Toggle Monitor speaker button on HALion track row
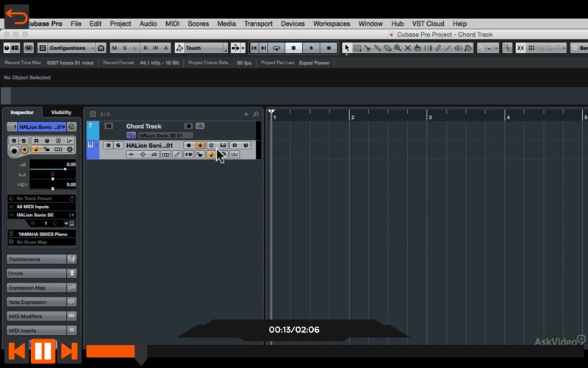Image resolution: width=588 pixels, height=368 pixels. click(x=200, y=145)
